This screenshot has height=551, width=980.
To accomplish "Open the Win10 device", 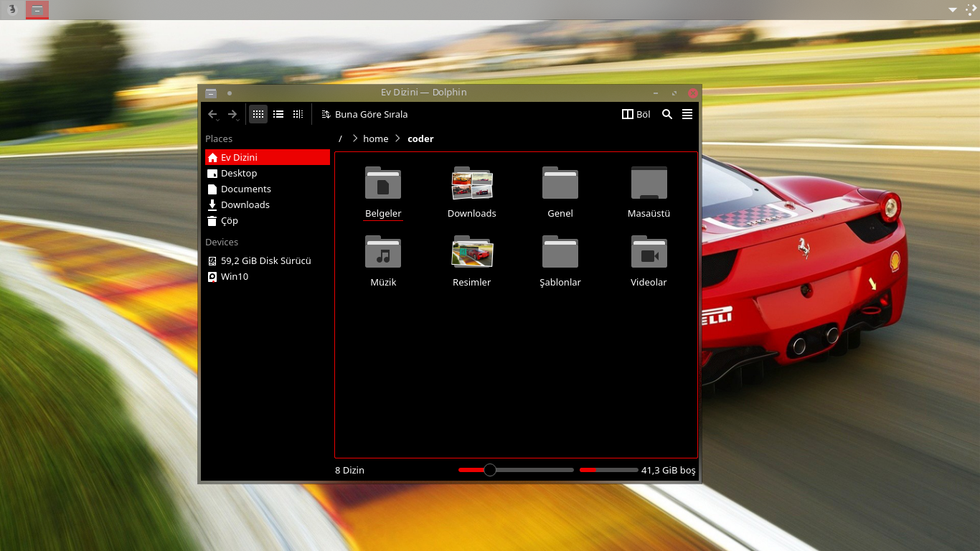I will pyautogui.click(x=234, y=276).
